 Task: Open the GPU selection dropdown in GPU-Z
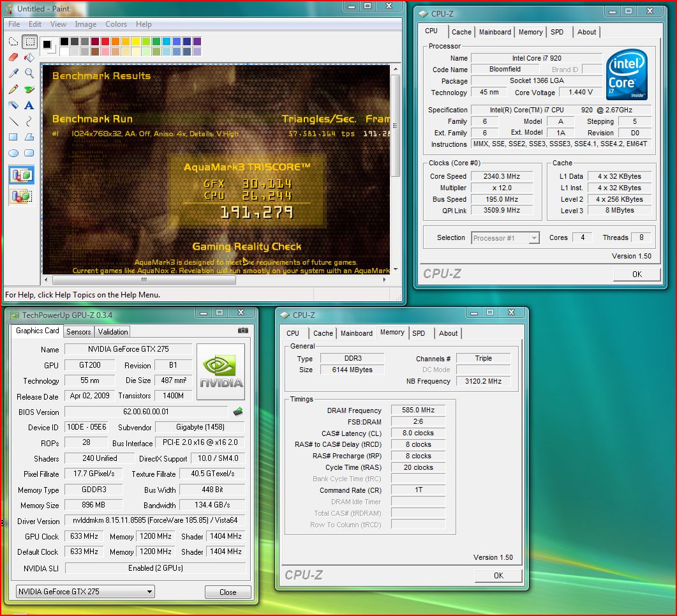(x=85, y=591)
